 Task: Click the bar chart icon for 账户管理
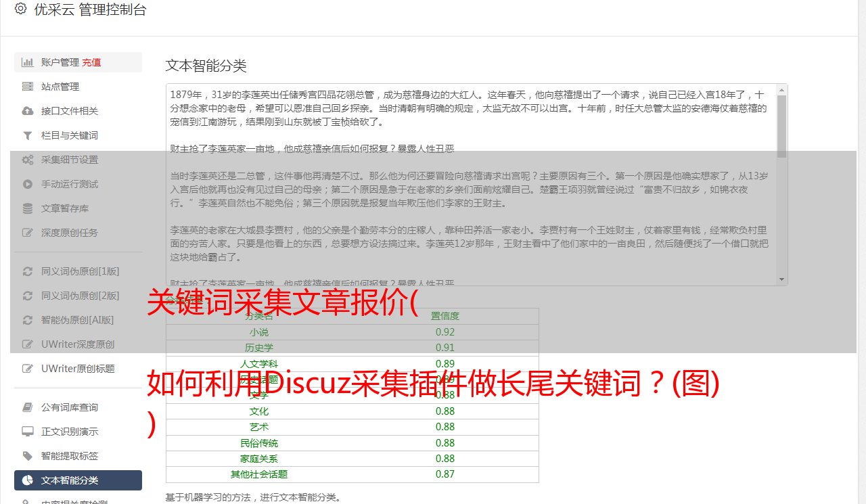(28, 62)
